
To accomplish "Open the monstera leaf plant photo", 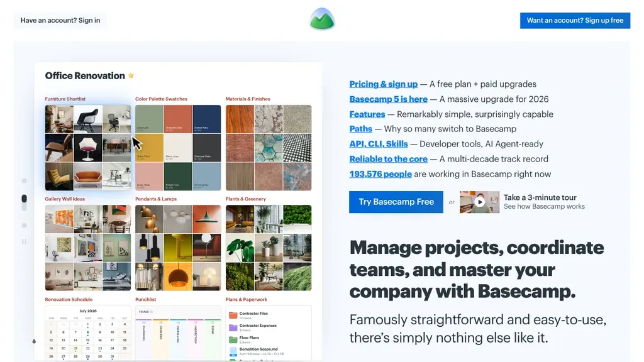I will tap(240, 248).
